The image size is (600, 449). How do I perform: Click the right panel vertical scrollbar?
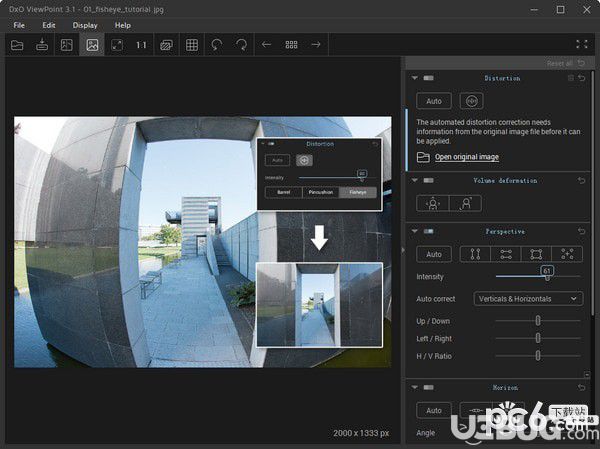coord(593,191)
